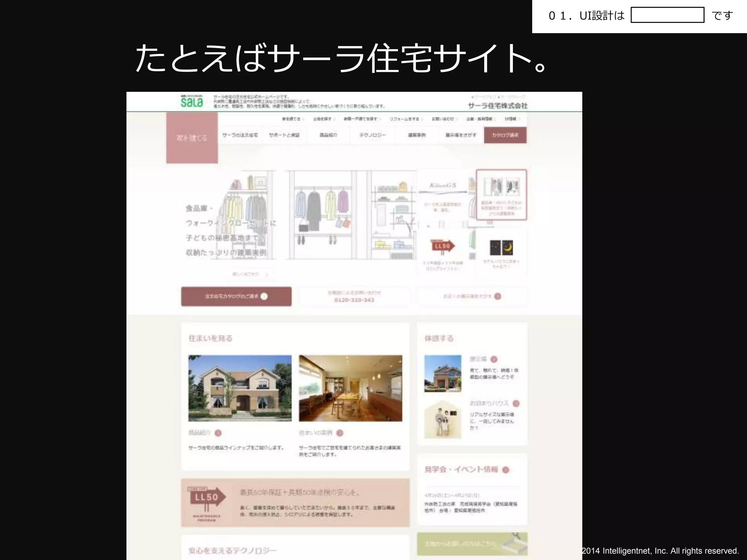This screenshot has height=560, width=747.
Task: Click arrow icon next to 商品紹介
Action: pos(218,433)
